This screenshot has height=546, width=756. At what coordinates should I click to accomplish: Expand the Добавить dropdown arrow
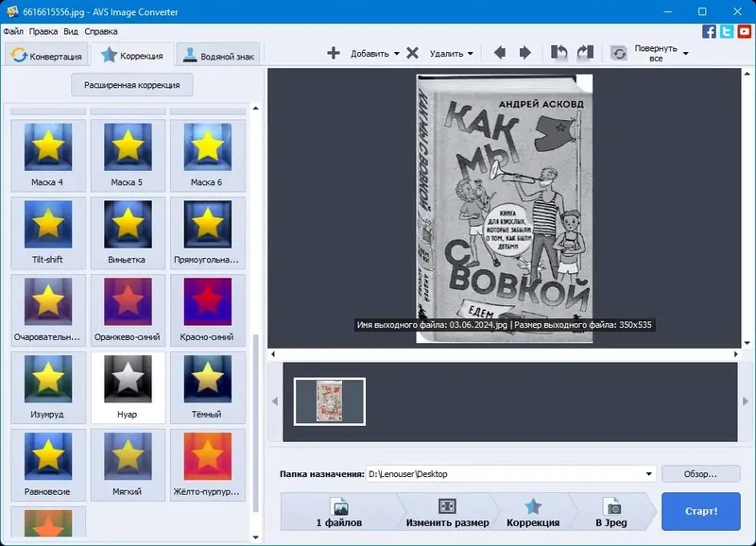pos(396,54)
